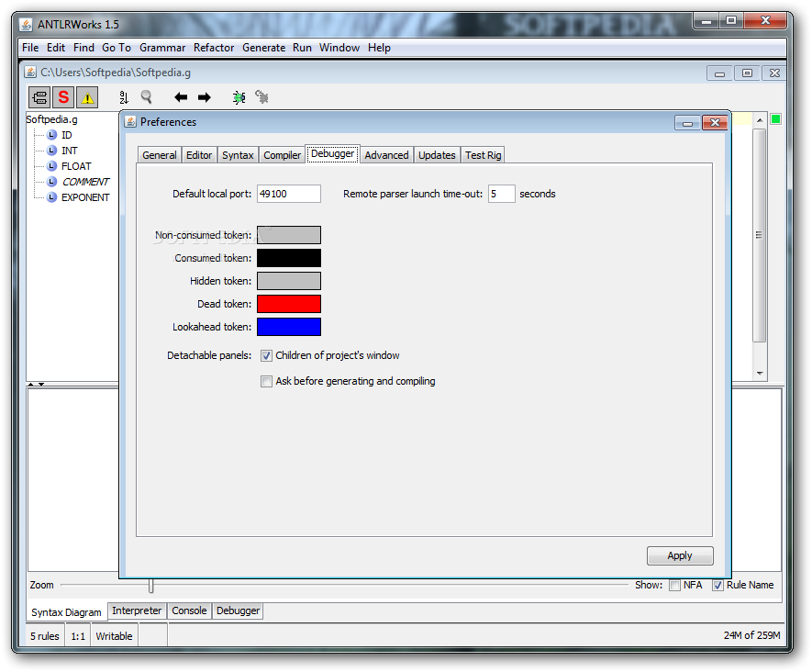Open the Refactor menu

pos(214,48)
